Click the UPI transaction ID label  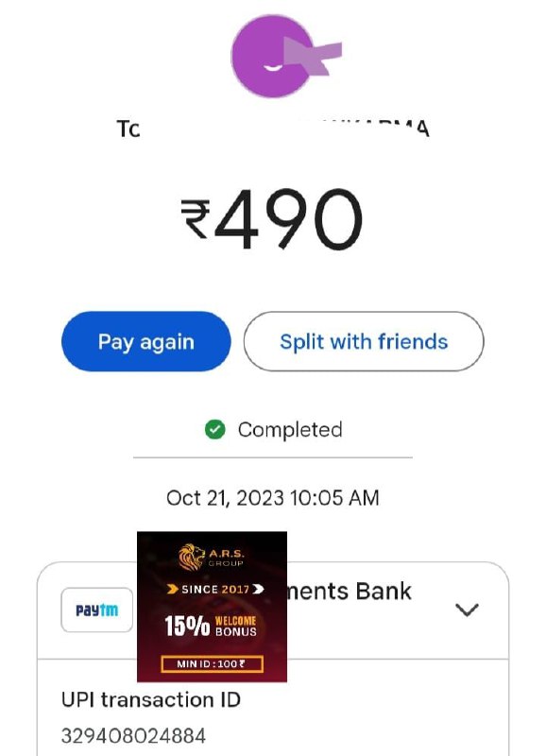[151, 699]
